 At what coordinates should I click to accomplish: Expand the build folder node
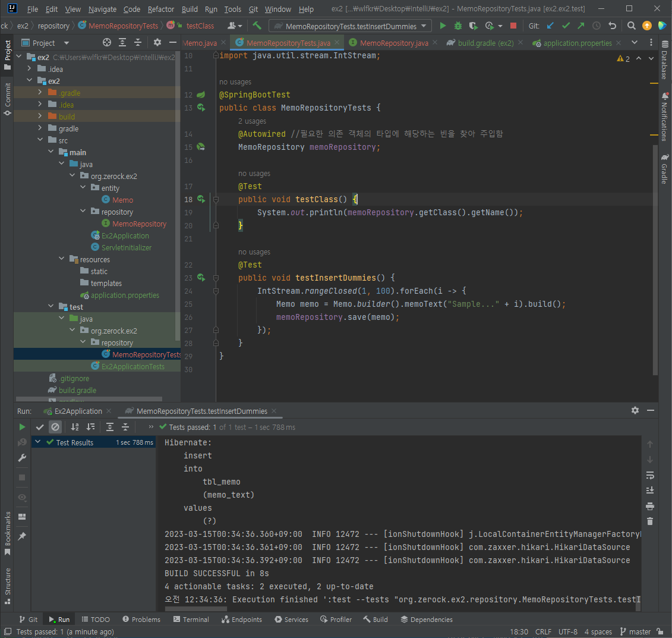40,116
